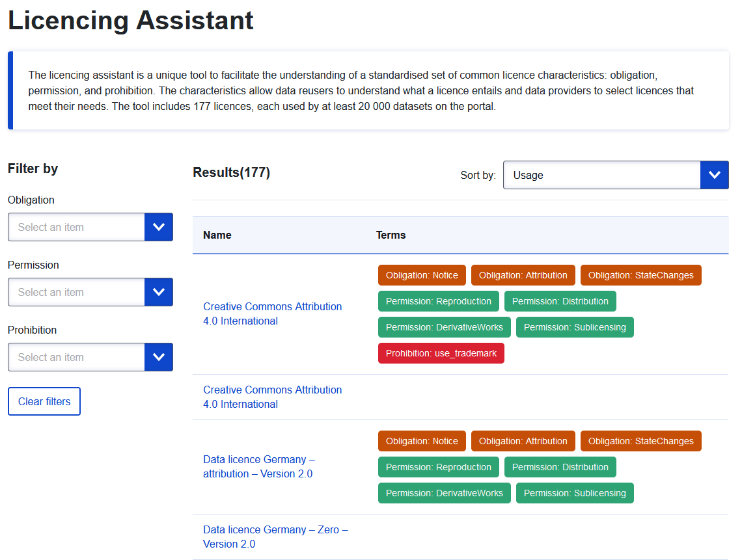Open first Creative Commons Attribution 4.0 link
Screen dimensions: 742x560
pyautogui.click(x=272, y=313)
